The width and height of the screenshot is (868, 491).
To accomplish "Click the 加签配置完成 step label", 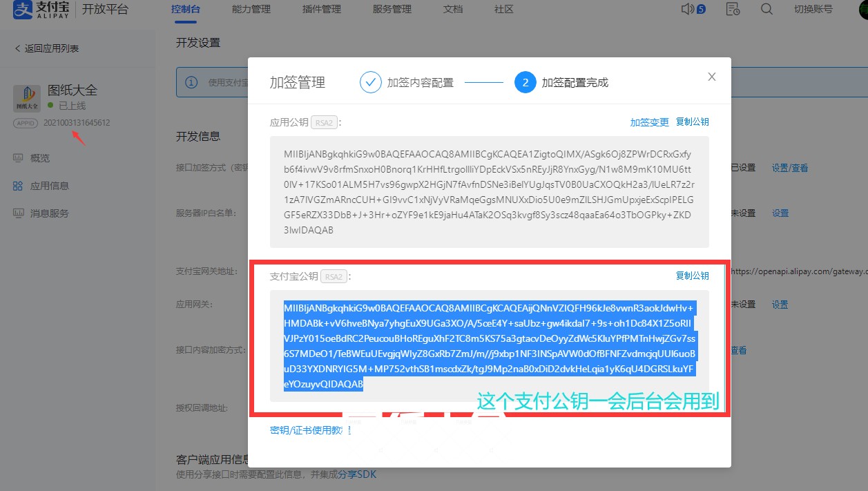I will click(x=575, y=82).
